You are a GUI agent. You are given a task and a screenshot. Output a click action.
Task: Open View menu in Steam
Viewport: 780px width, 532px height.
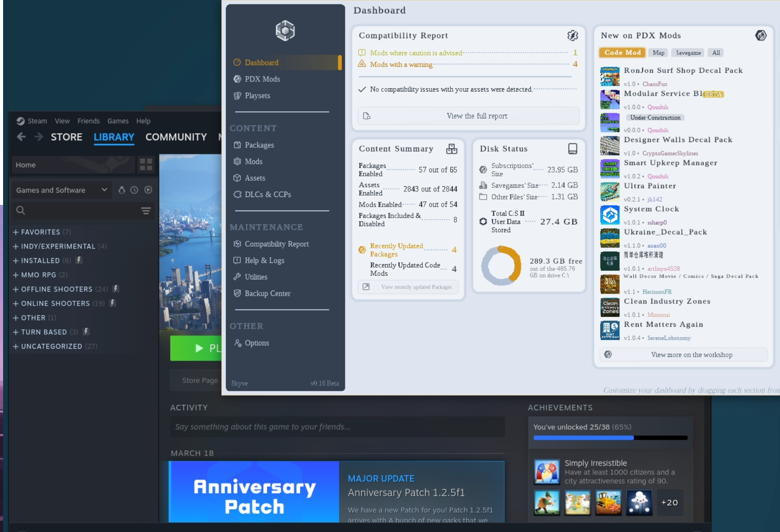click(x=62, y=121)
